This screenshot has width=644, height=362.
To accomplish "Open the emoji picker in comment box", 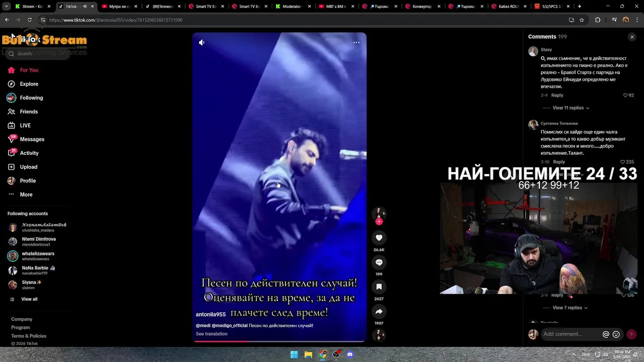I will point(616,334).
